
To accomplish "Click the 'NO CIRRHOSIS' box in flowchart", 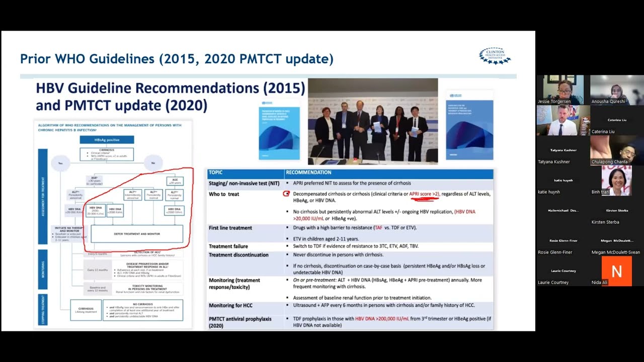I will pyautogui.click(x=143, y=310).
